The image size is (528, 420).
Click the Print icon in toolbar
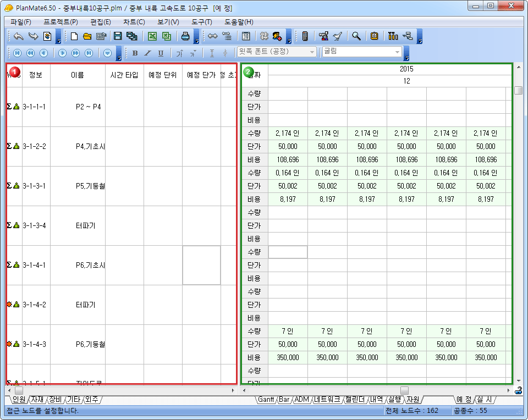click(x=186, y=37)
